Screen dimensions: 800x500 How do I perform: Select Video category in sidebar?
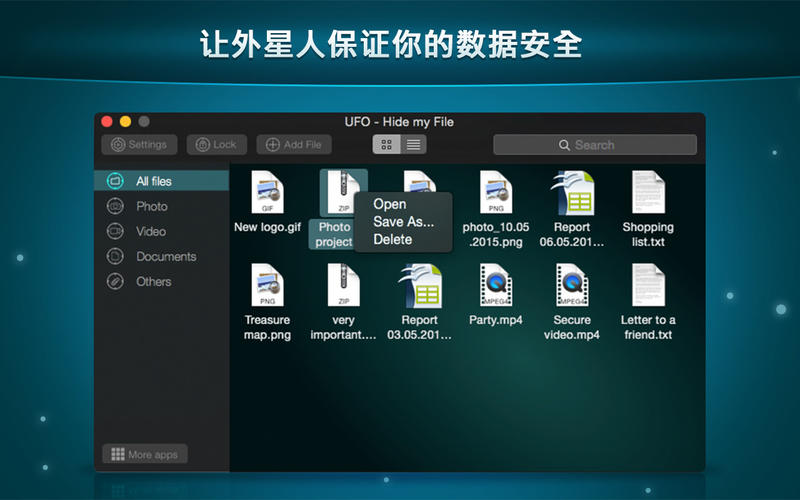click(162, 231)
